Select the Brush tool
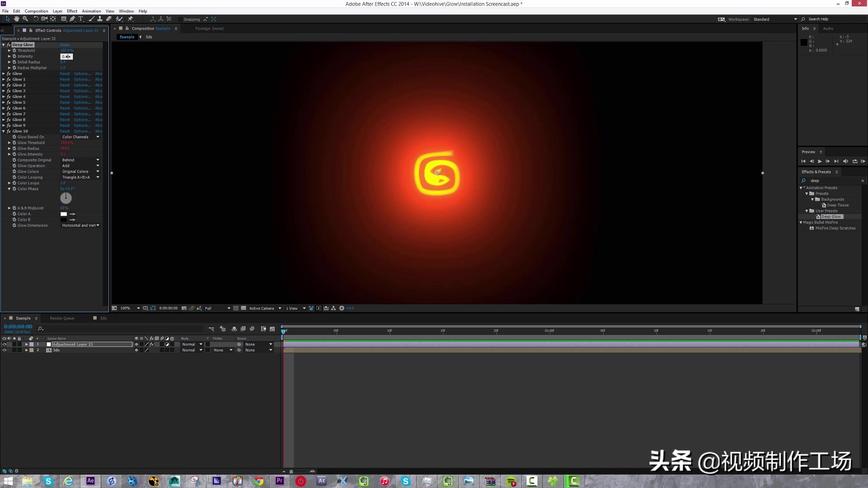This screenshot has width=868, height=488. tap(92, 19)
